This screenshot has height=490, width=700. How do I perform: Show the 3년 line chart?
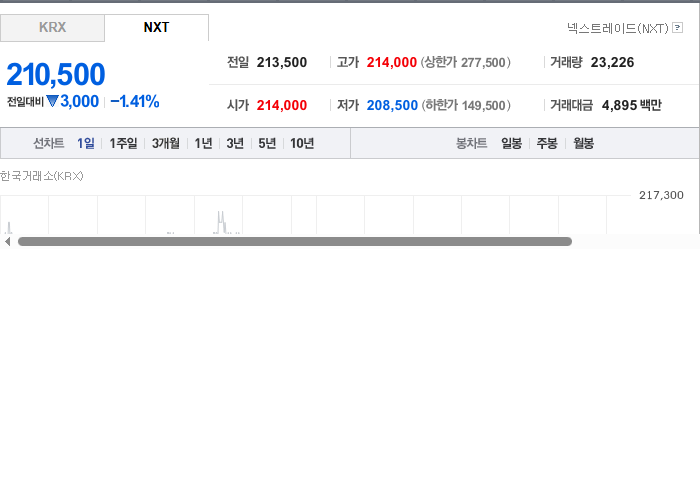coord(235,143)
